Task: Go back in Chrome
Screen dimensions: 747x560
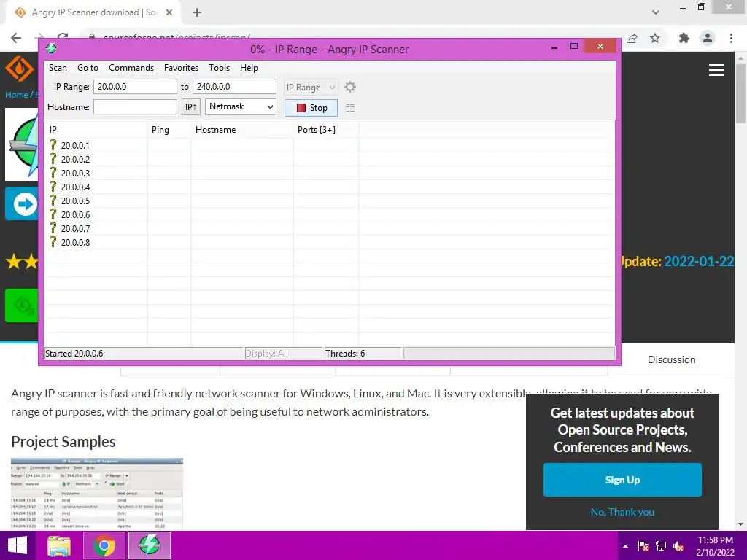Action: click(16, 38)
